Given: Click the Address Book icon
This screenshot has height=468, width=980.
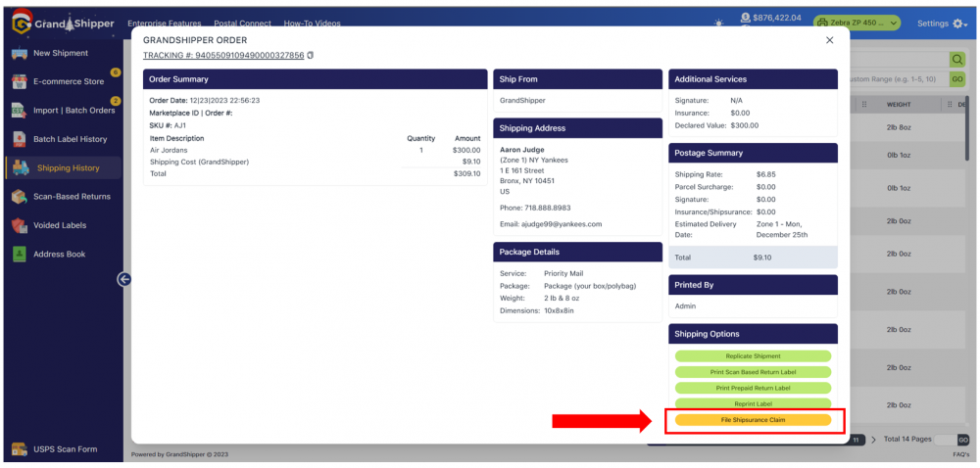Looking at the screenshot, I should (x=19, y=254).
